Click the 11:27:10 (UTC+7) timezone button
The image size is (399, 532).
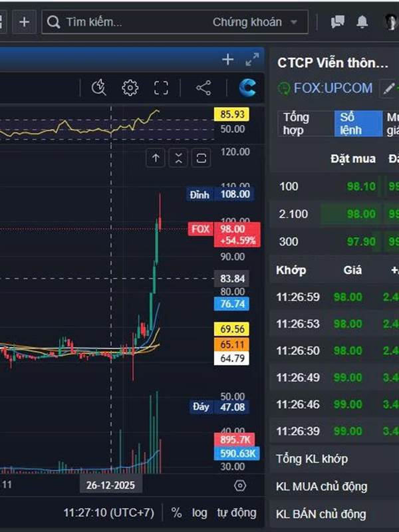click(108, 512)
